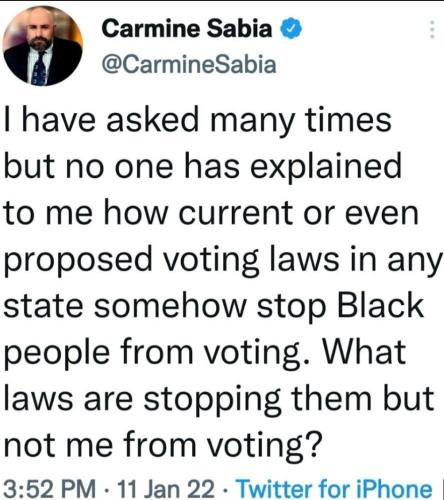Click the line 'people from voting. What'
The width and height of the screenshot is (444, 500).
click(205, 353)
